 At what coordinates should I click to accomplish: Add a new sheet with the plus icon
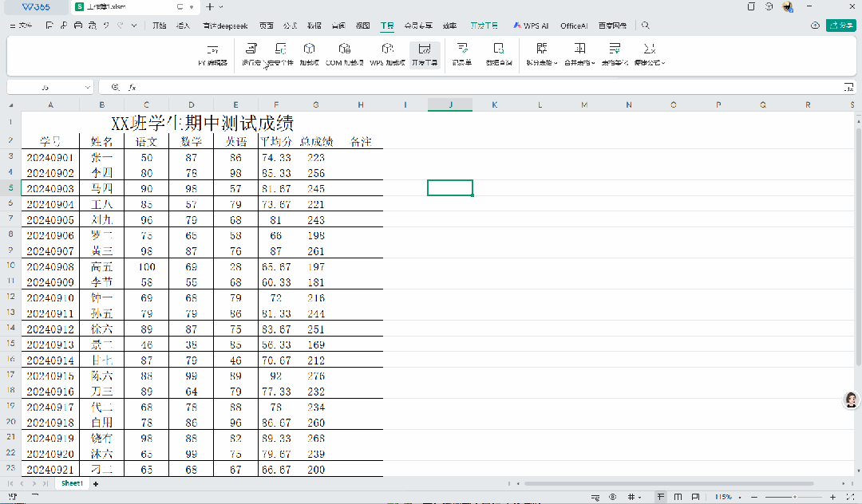(x=96, y=484)
